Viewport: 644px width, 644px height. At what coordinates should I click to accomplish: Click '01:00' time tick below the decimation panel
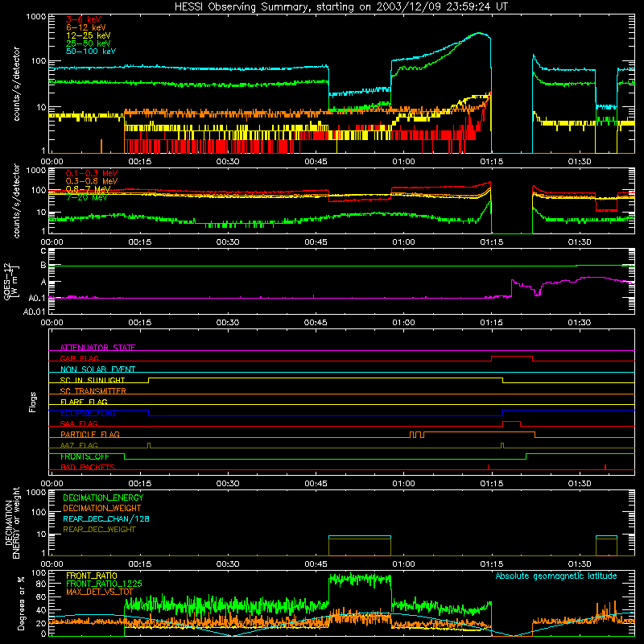(404, 564)
